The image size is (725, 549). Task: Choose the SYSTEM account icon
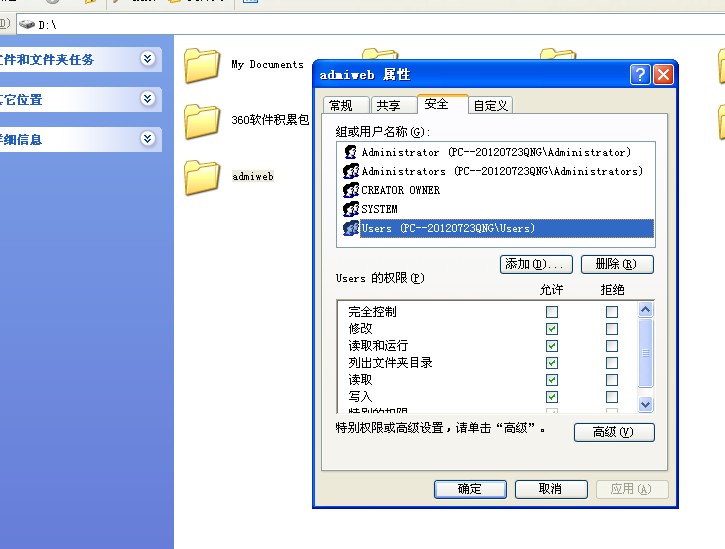pos(351,209)
